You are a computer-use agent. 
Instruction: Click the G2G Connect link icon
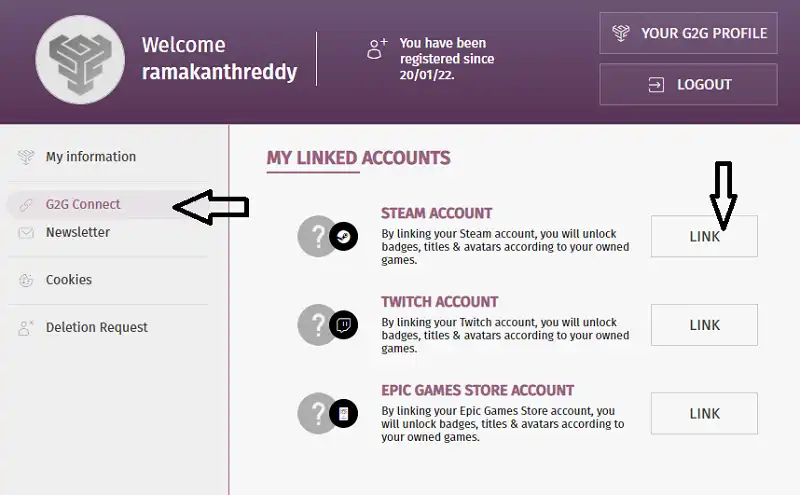point(26,205)
